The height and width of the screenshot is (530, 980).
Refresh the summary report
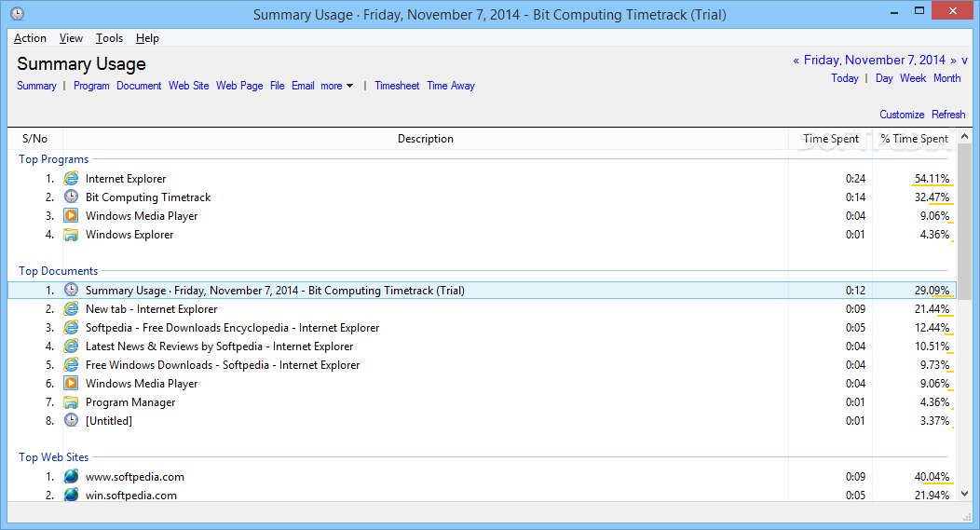click(x=948, y=115)
